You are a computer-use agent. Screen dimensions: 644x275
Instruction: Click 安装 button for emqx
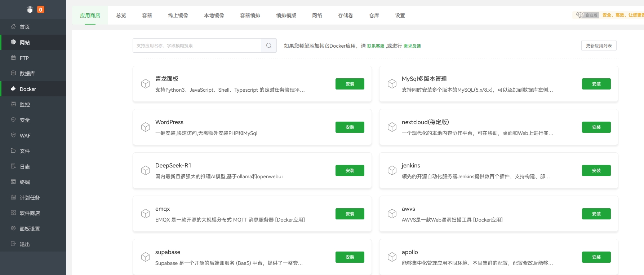(350, 214)
